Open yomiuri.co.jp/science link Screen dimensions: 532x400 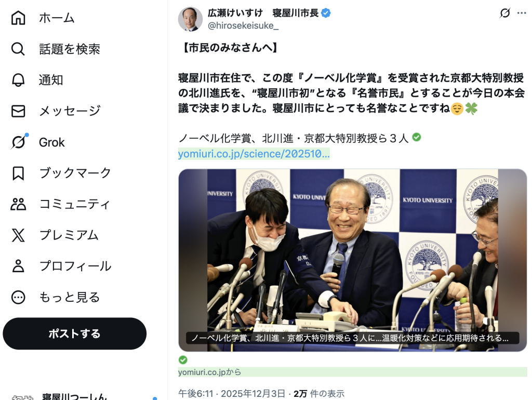254,154
